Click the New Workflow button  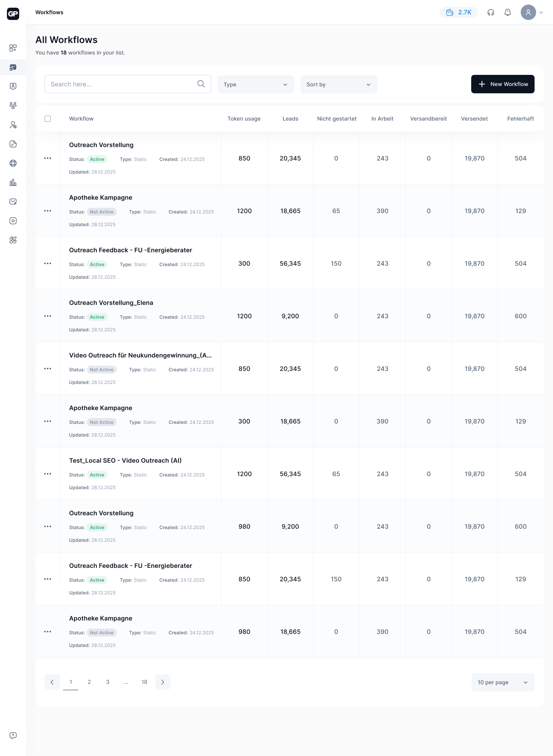[503, 84]
